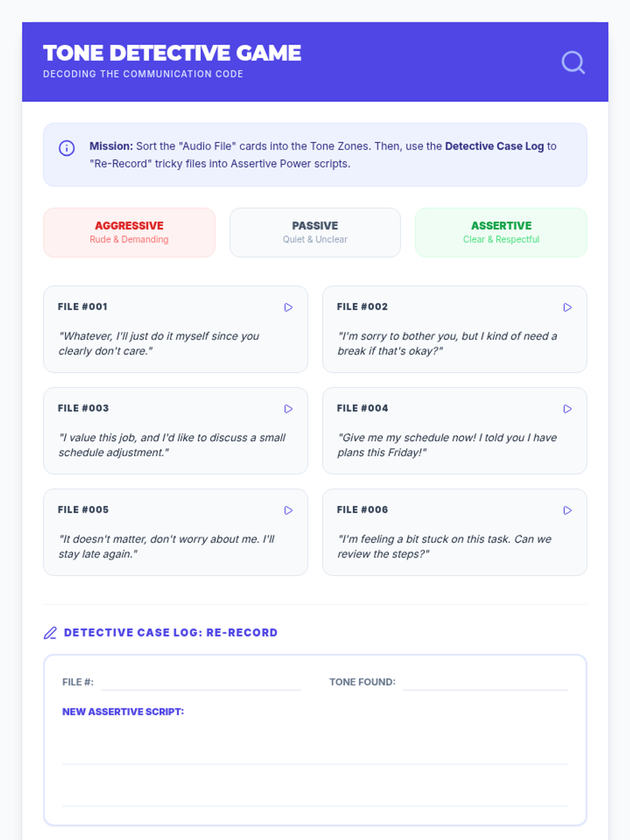630x840 pixels.
Task: Select the 'I'm sorry to bother you' card
Action: (x=455, y=329)
